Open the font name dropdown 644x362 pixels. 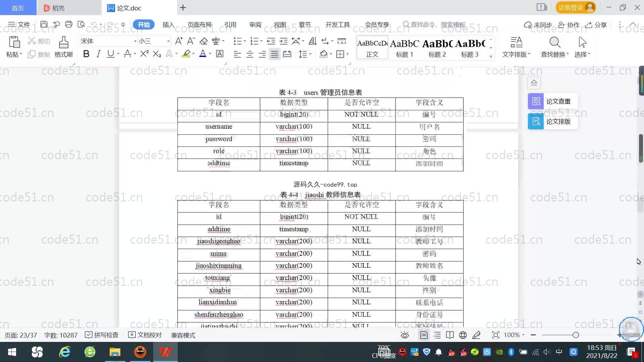(135, 41)
